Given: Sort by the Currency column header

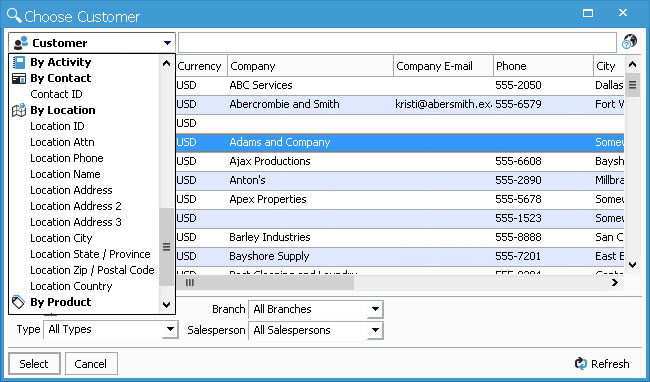Looking at the screenshot, I should (201, 66).
